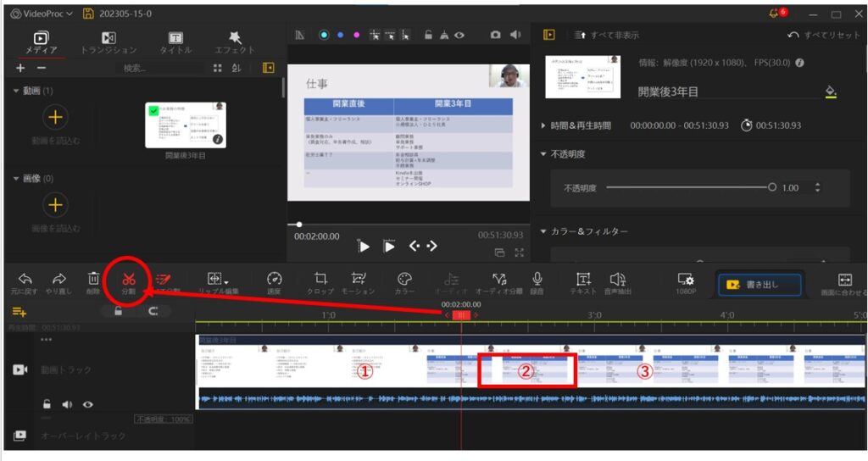868x461 pixels.
Task: Switch to the Media (メディア) tab
Action: (41, 42)
